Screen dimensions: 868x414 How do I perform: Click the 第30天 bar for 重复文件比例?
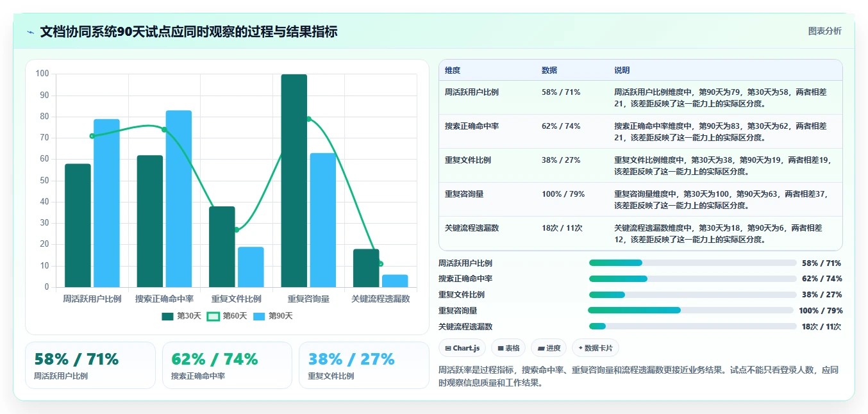pos(222,247)
